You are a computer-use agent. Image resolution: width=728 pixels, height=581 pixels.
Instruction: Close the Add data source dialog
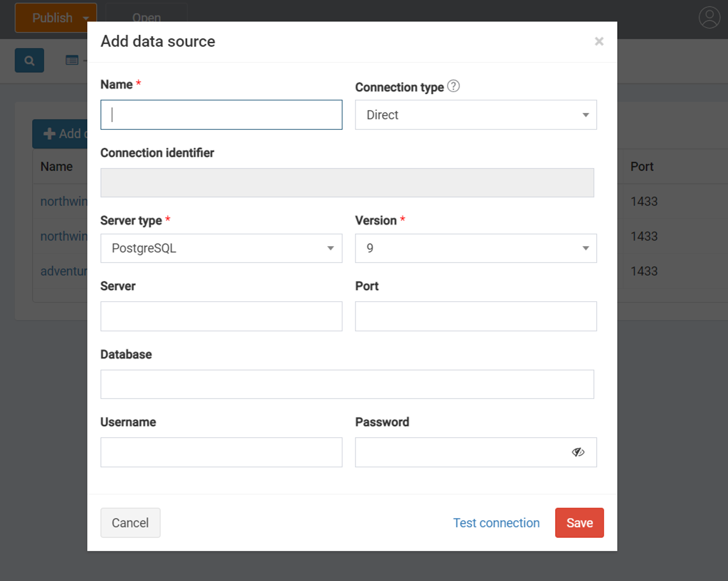tap(599, 41)
